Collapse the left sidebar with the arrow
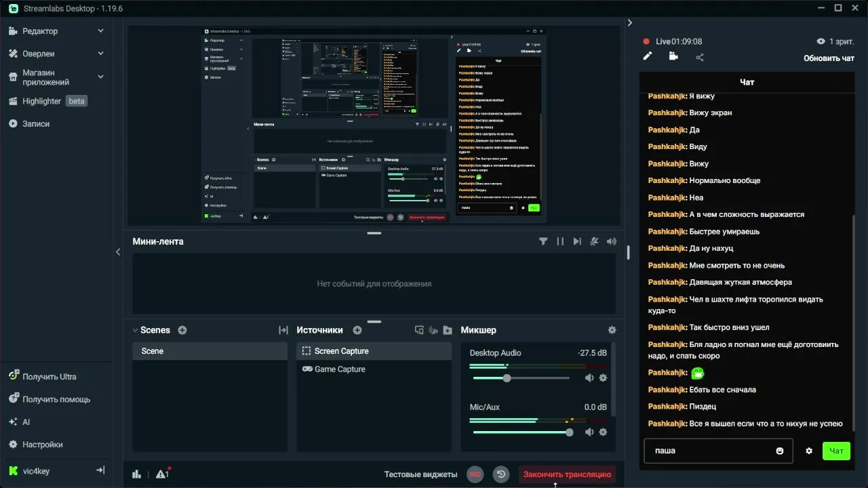Viewport: 868px width, 488px height. point(118,252)
